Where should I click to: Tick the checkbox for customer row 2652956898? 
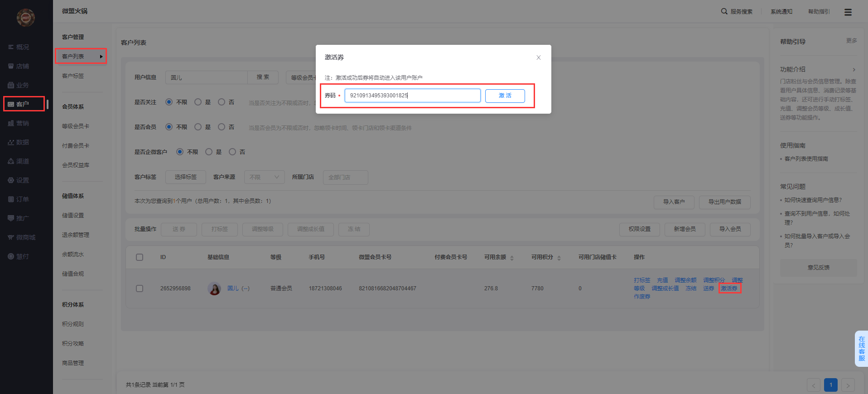coord(140,288)
